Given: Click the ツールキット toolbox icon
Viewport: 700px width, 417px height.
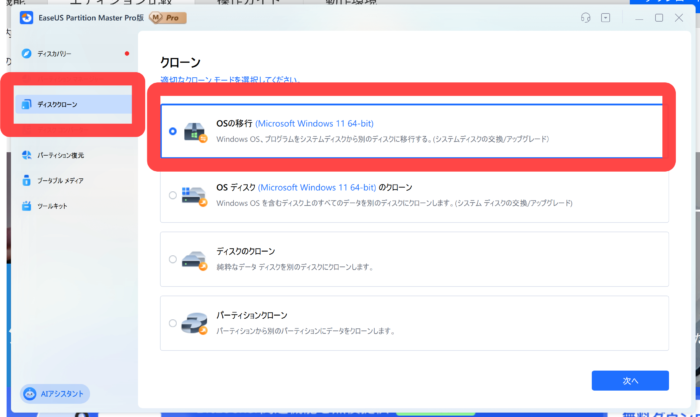Looking at the screenshot, I should coord(26,206).
